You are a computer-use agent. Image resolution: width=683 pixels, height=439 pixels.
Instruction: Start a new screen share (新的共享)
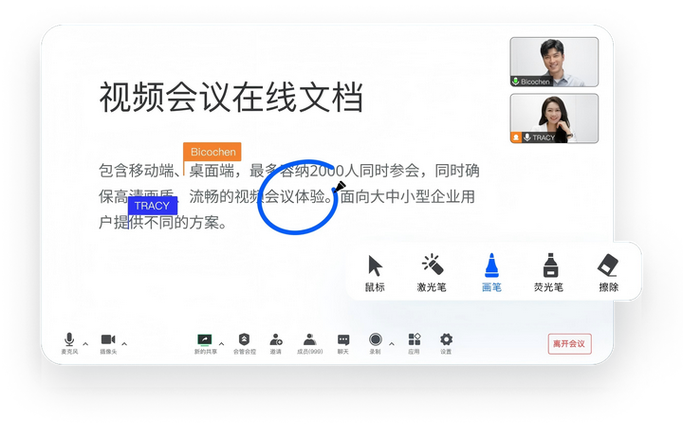coord(205,343)
